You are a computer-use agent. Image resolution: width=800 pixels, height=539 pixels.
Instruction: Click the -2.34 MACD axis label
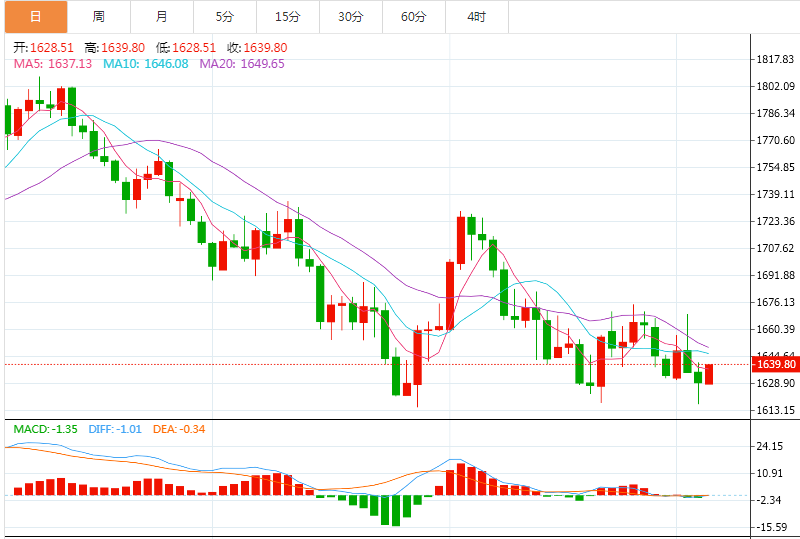point(769,500)
